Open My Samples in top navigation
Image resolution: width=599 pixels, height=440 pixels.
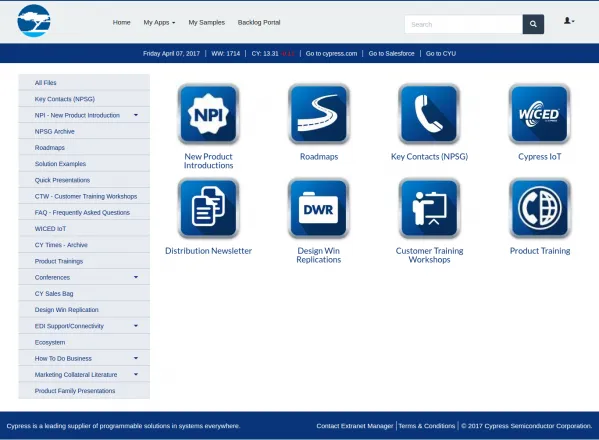[x=207, y=23]
